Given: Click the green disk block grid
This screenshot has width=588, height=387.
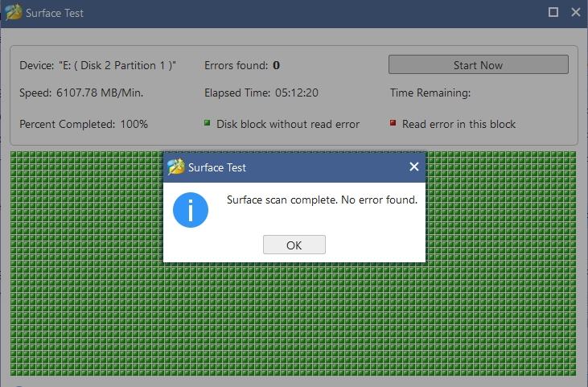Looking at the screenshot, I should pos(294,319).
